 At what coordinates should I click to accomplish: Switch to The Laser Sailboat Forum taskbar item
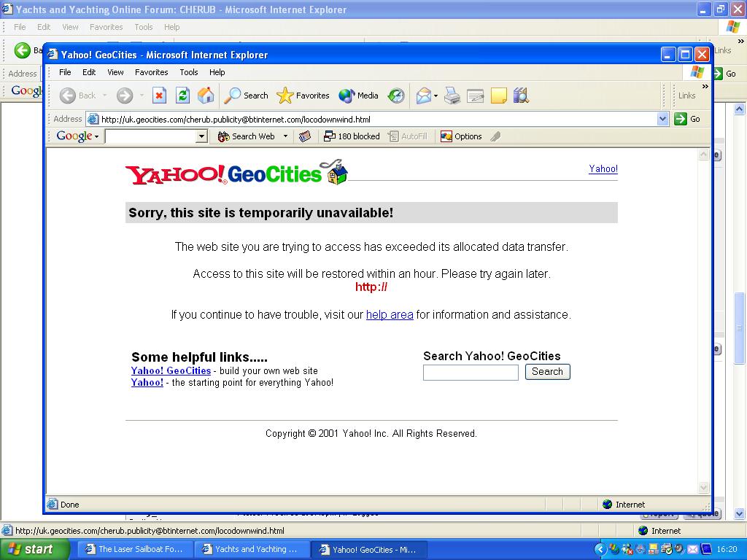coord(135,549)
